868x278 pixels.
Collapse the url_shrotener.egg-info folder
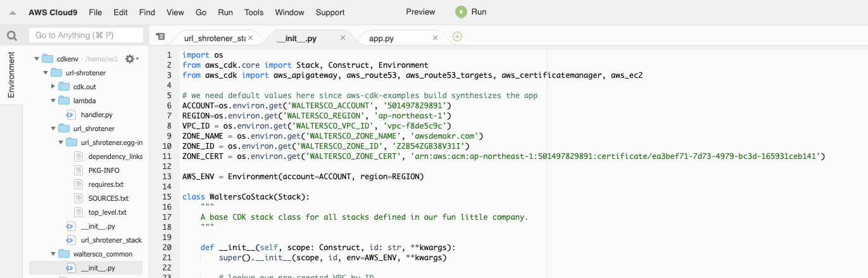pos(61,142)
